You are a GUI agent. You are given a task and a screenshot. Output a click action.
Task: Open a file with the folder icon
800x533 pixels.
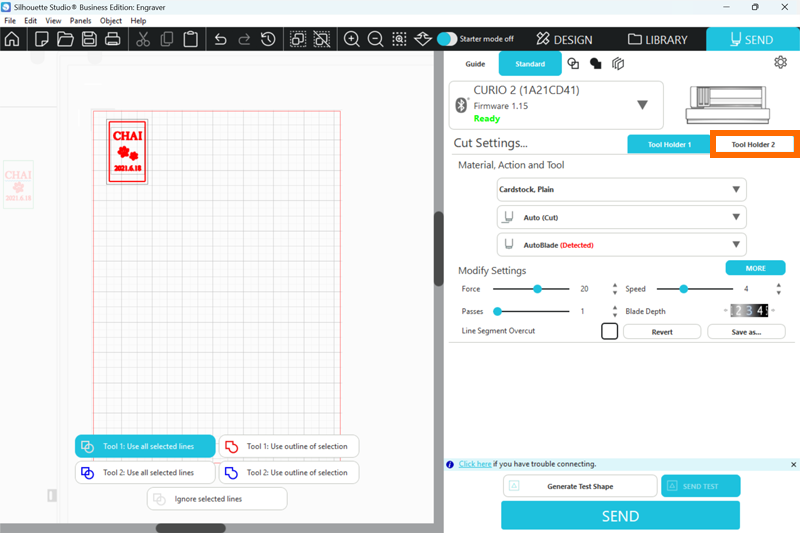pyautogui.click(x=65, y=40)
